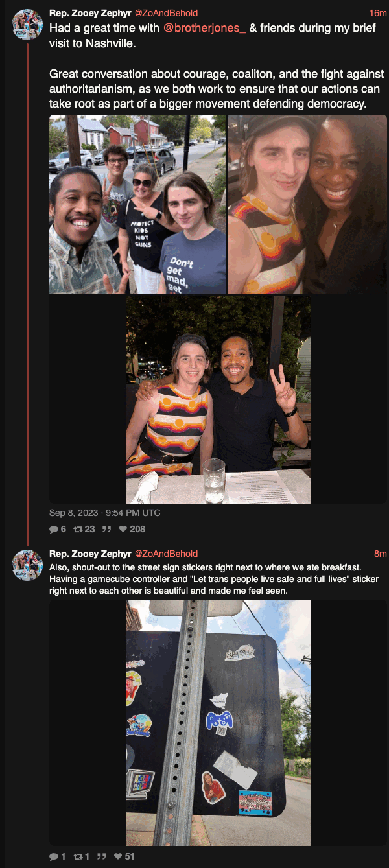
Task: Click the quote icon on the second tweet
Action: click(102, 856)
